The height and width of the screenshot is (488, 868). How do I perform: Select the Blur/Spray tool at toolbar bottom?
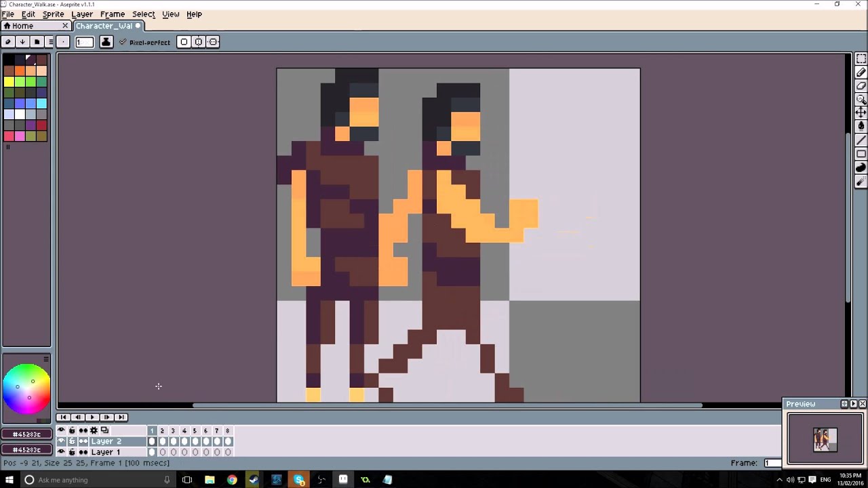coord(861,182)
